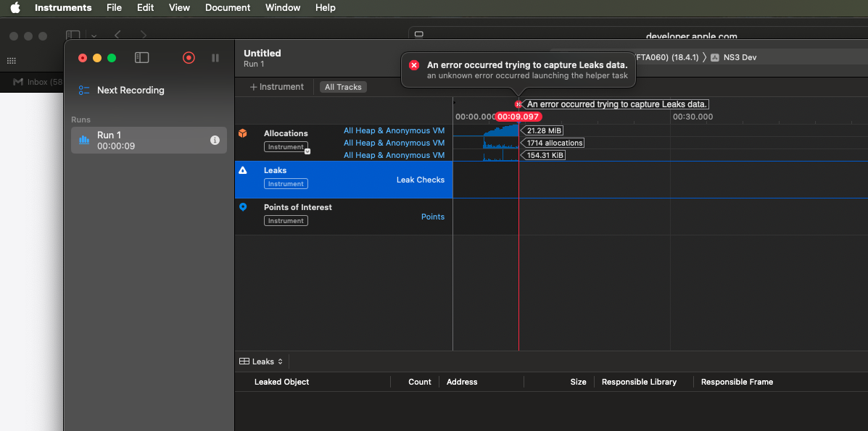This screenshot has height=431, width=868.
Task: Click the 00:09.097 playhead time marker
Action: (x=518, y=117)
